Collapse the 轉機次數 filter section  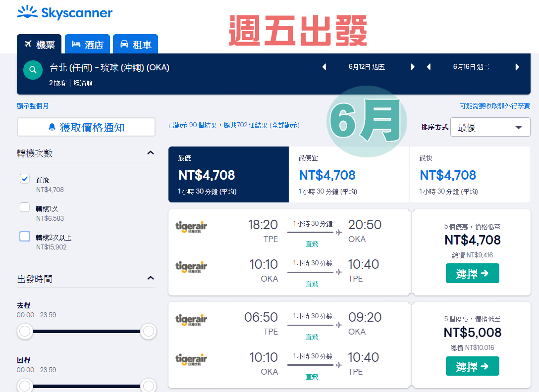click(151, 152)
